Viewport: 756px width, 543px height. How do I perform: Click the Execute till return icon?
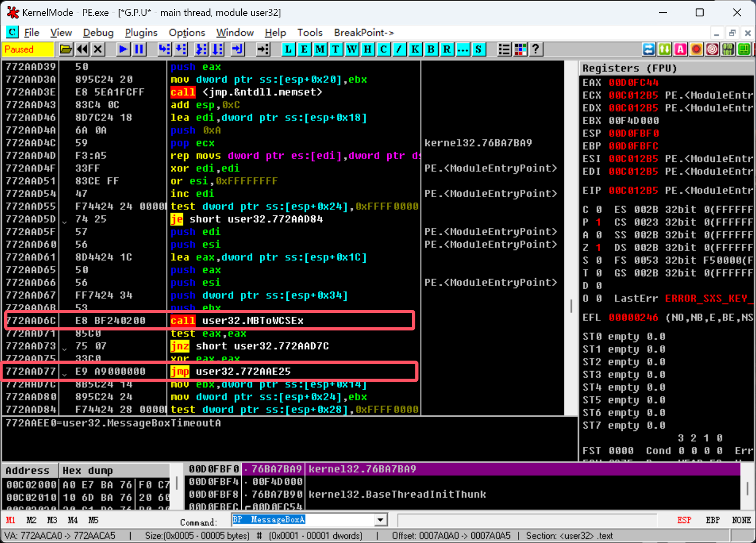(238, 49)
